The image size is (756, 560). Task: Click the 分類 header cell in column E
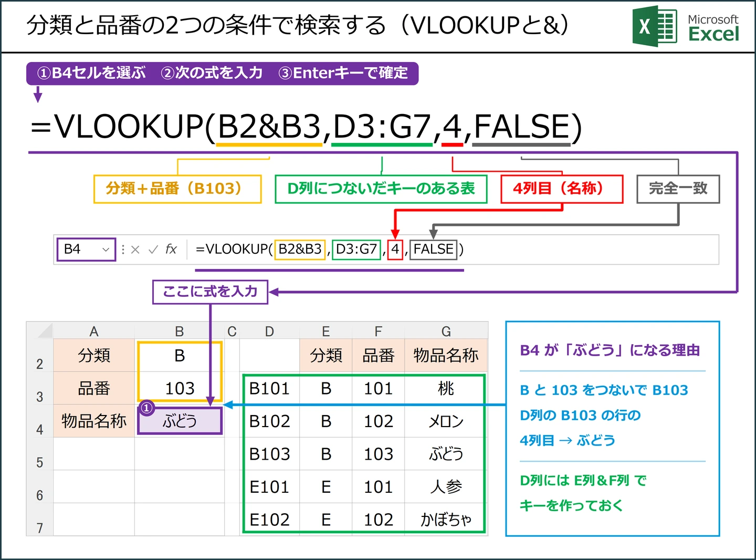pyautogui.click(x=326, y=356)
